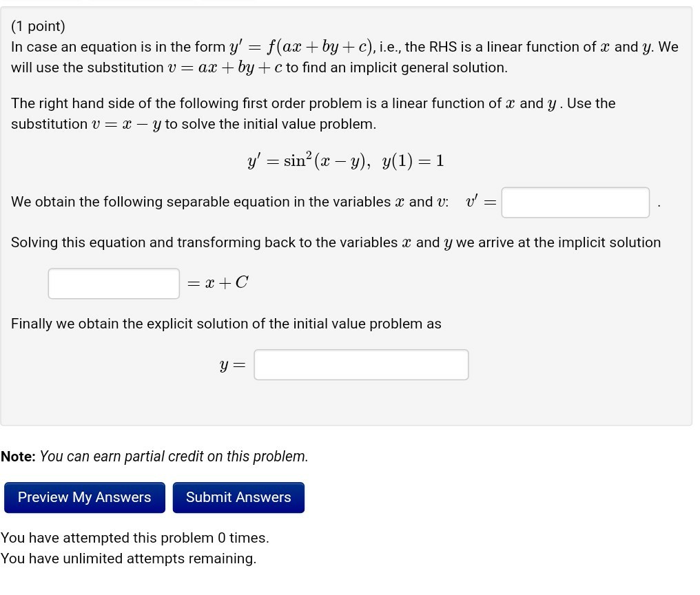Click the partial credit note text
This screenshot has height=595, width=700.
[154, 456]
